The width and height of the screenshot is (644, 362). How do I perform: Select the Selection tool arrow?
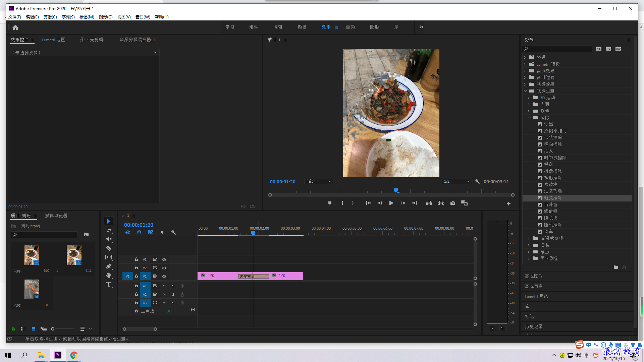[x=109, y=221]
